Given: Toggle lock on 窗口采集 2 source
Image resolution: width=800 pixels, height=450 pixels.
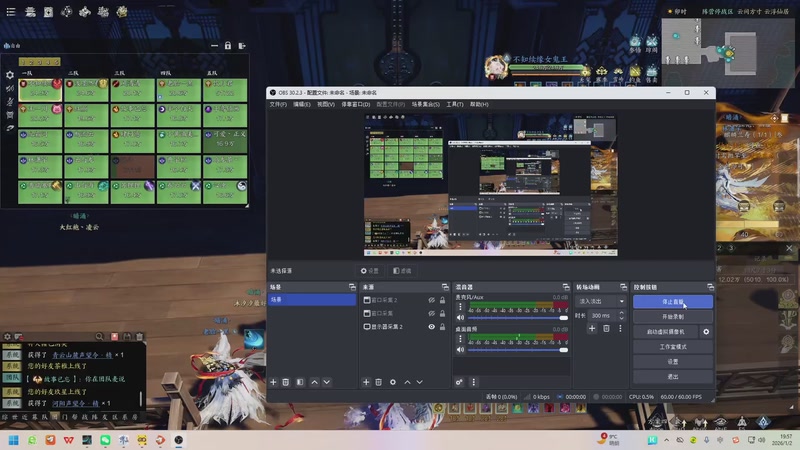Looking at the screenshot, I should 442,301.
